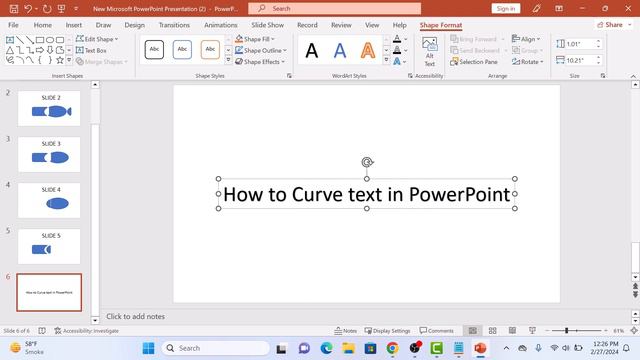This screenshot has width=640, height=360.
Task: Select the Oval shape in Insert Shapes
Action: [50, 40]
